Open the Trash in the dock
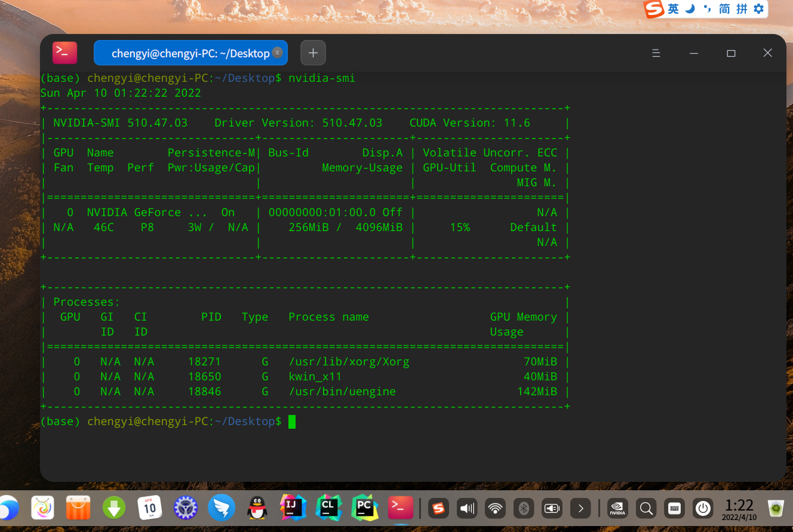 tap(776, 509)
